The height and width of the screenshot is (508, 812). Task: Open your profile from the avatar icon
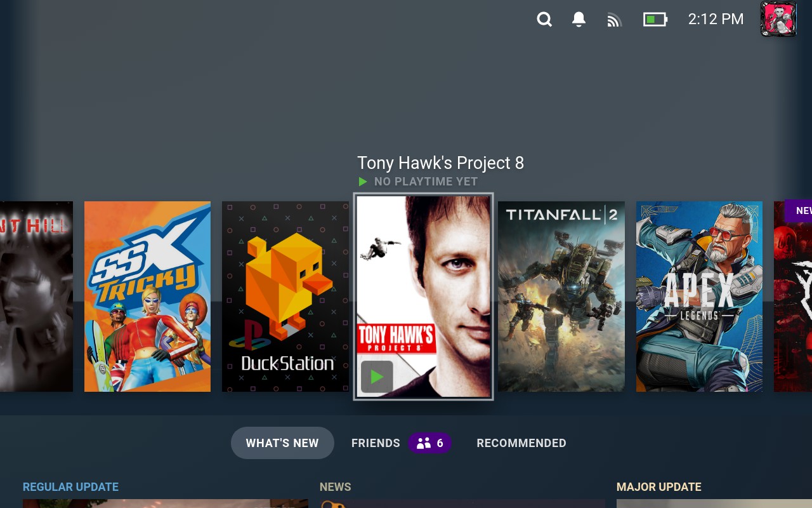tap(778, 19)
